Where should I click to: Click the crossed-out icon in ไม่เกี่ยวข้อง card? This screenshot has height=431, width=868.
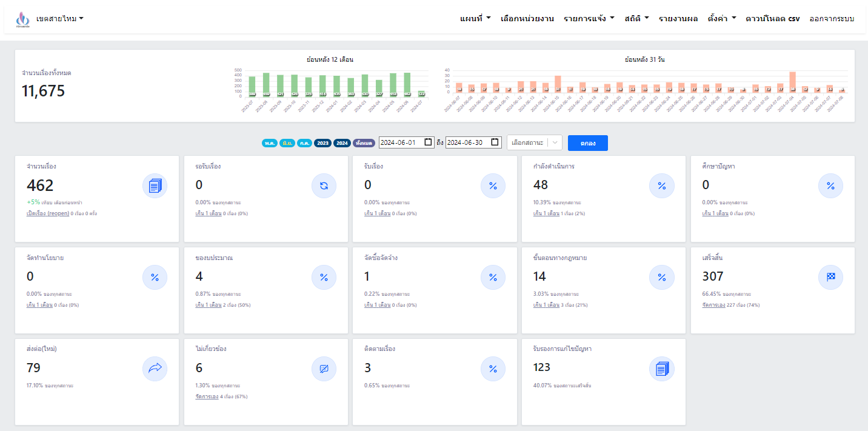point(324,369)
